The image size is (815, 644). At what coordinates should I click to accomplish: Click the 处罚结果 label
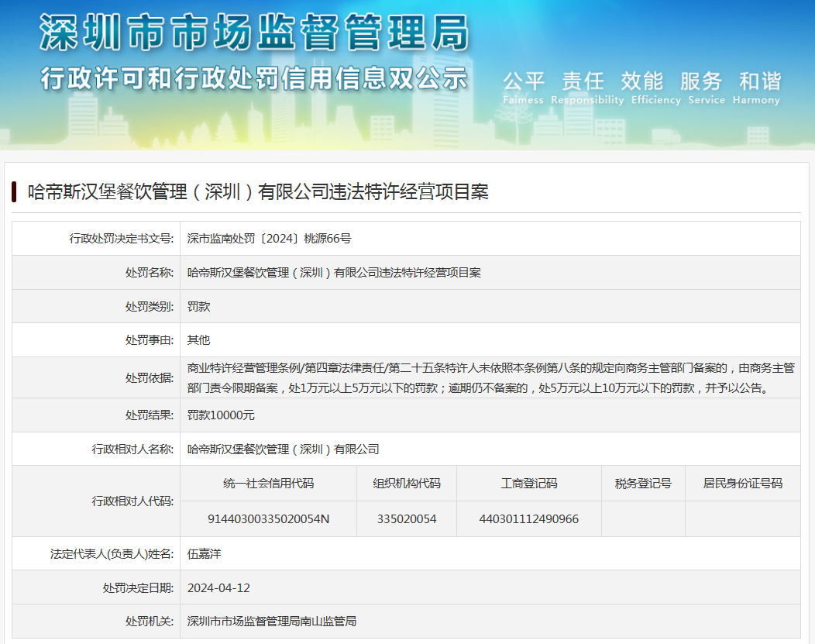(150, 415)
